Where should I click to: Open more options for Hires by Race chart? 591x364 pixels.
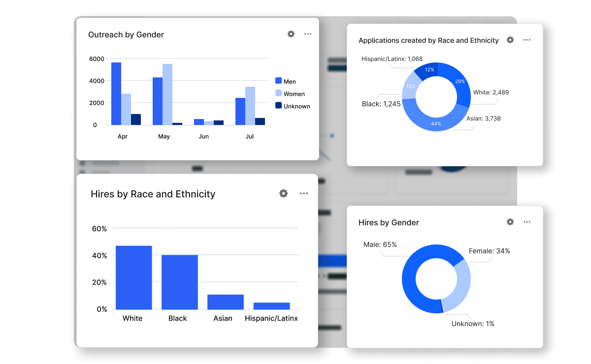coord(304,193)
